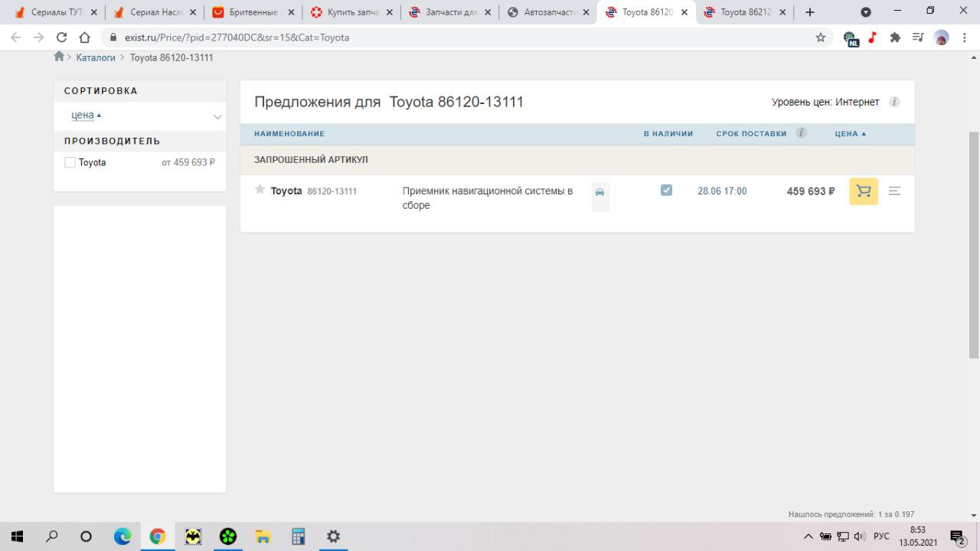Click от 459 693 ₽ manufacturer price
This screenshot has width=980, height=551.
(x=188, y=162)
